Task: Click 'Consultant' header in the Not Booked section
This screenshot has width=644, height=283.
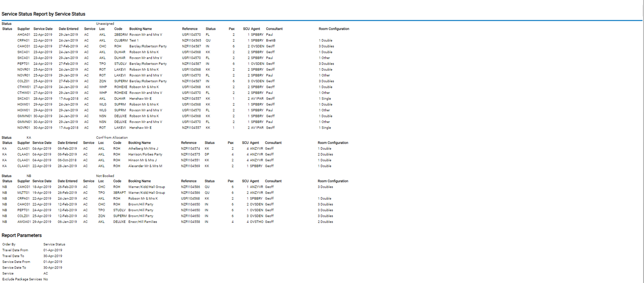Action: click(273, 181)
